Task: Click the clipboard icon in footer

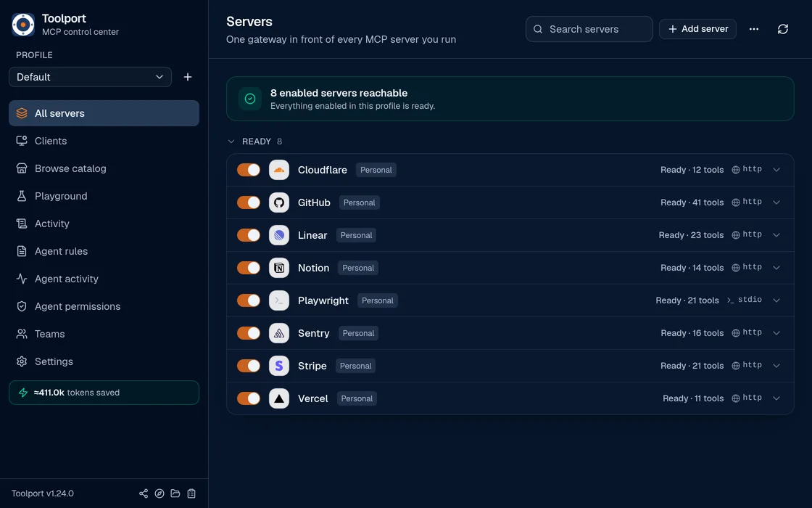Action: (191, 493)
